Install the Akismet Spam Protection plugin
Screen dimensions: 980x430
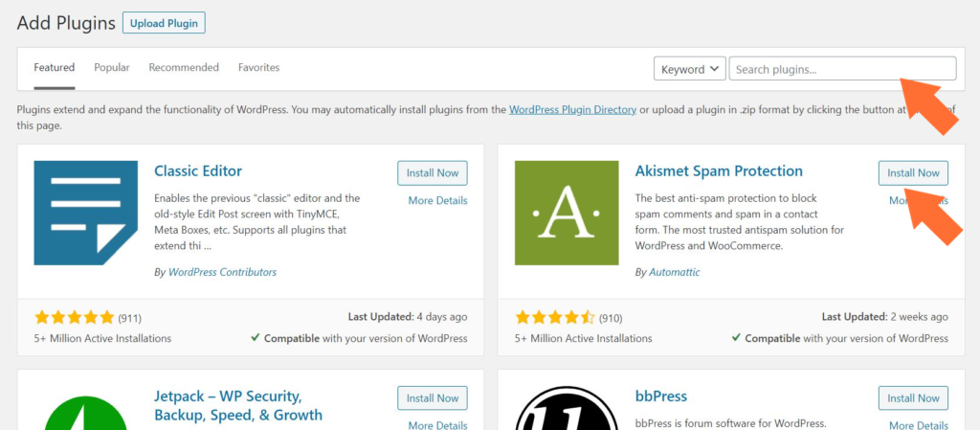[913, 173]
